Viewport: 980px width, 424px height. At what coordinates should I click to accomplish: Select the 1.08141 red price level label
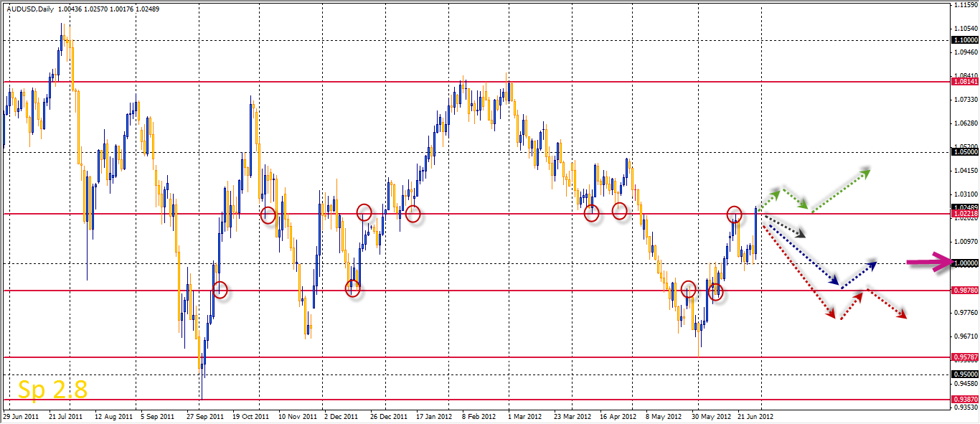(x=965, y=82)
